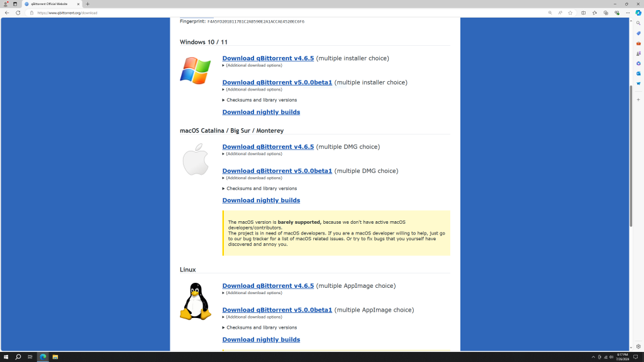The image size is (644, 362).
Task: Click the browser back arrow
Action: coord(7,13)
